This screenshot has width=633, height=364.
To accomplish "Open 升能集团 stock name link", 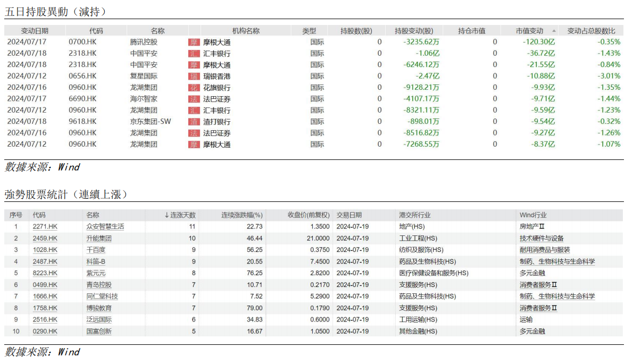I will coord(99,238).
